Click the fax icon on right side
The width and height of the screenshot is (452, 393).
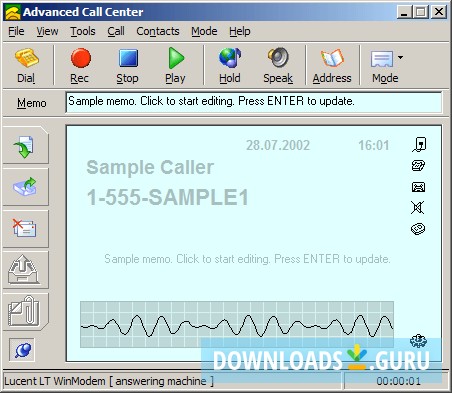(418, 166)
